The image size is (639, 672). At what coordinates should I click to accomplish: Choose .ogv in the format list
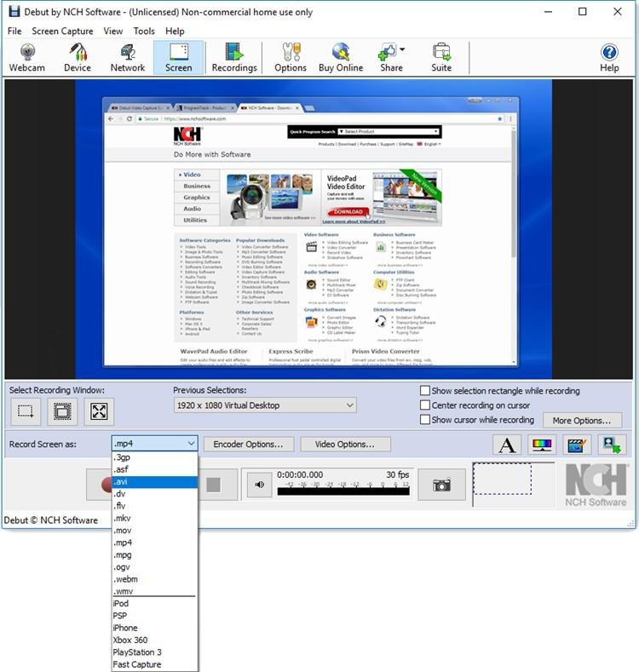coord(154,567)
